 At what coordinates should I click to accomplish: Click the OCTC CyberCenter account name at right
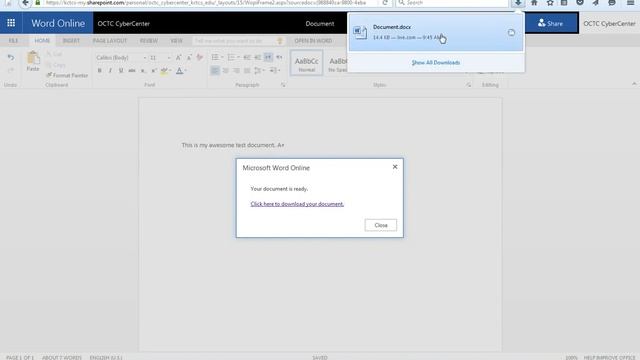[x=609, y=23]
